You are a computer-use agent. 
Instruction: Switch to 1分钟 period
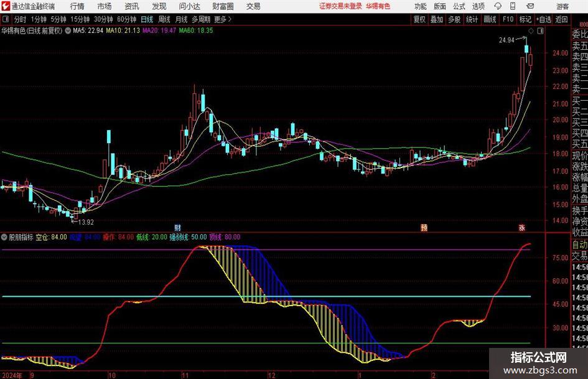(x=39, y=19)
